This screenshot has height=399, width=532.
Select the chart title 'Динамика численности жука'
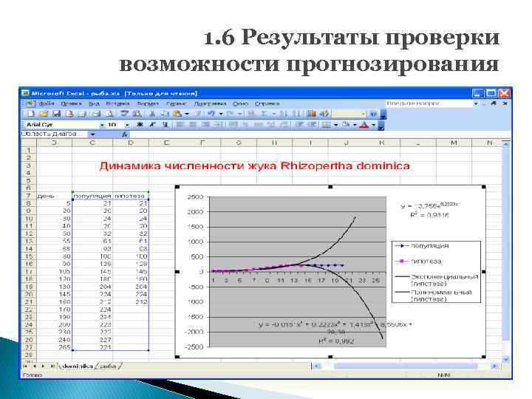click(255, 166)
